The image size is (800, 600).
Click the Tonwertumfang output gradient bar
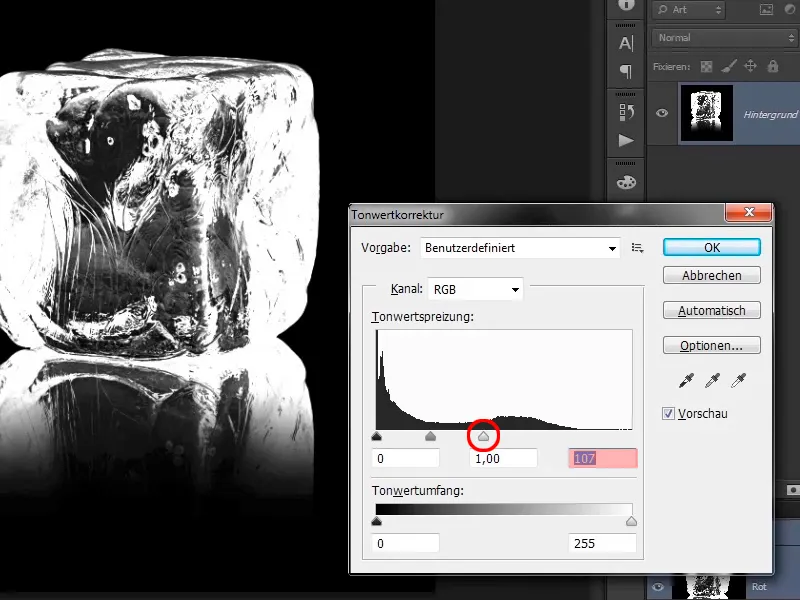click(x=504, y=509)
